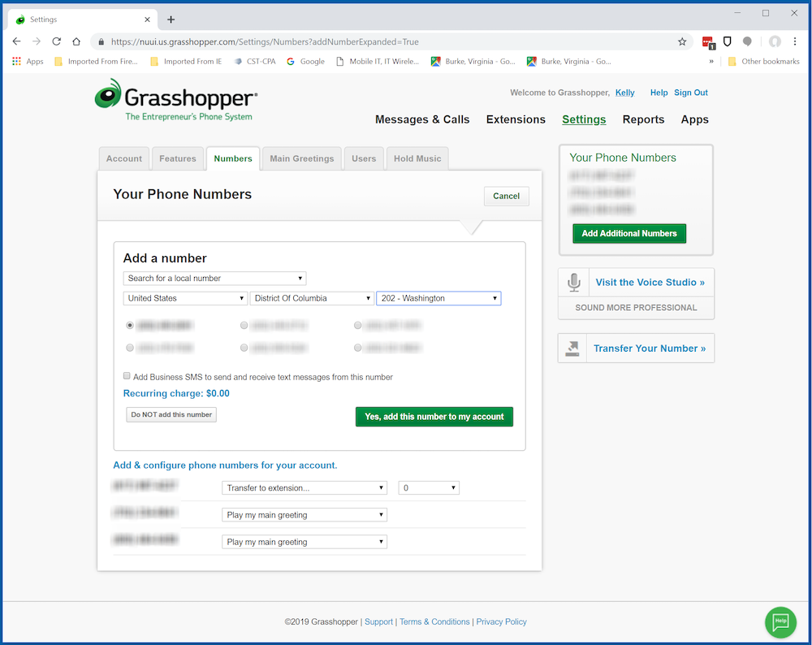This screenshot has height=645, width=812.
Task: Open the Terms & Conditions footer link
Action: [434, 621]
